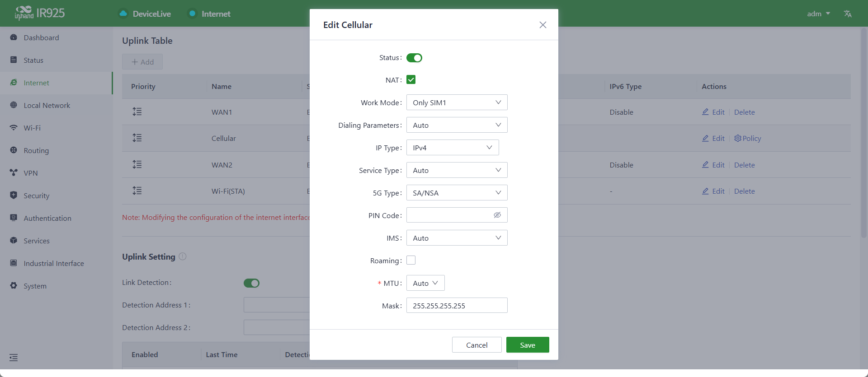Open the Work Mode dropdown
This screenshot has width=868, height=377.
457,102
